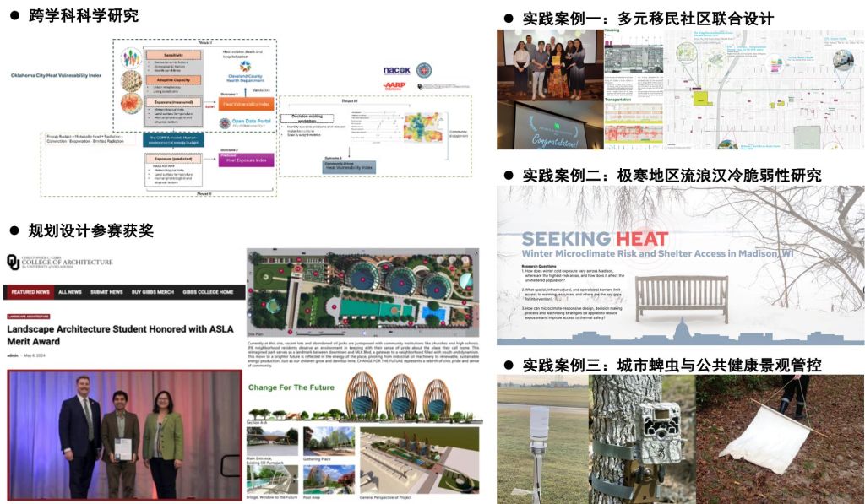Click the Research Questions text block
Screen dimensions: 865x504
click(574, 292)
